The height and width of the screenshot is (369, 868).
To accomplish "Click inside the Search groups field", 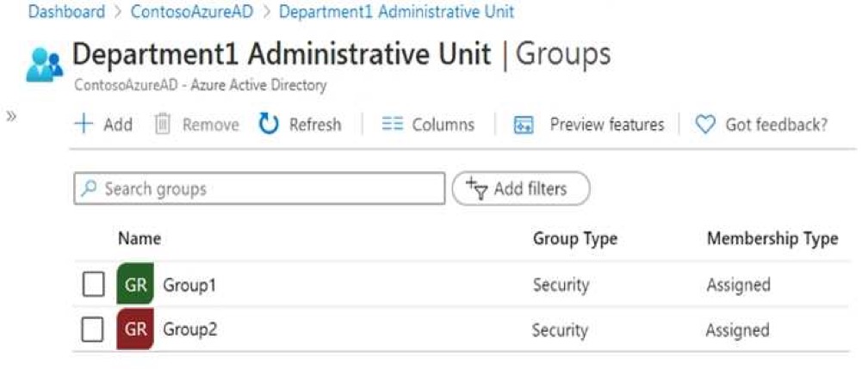I will tap(259, 188).
